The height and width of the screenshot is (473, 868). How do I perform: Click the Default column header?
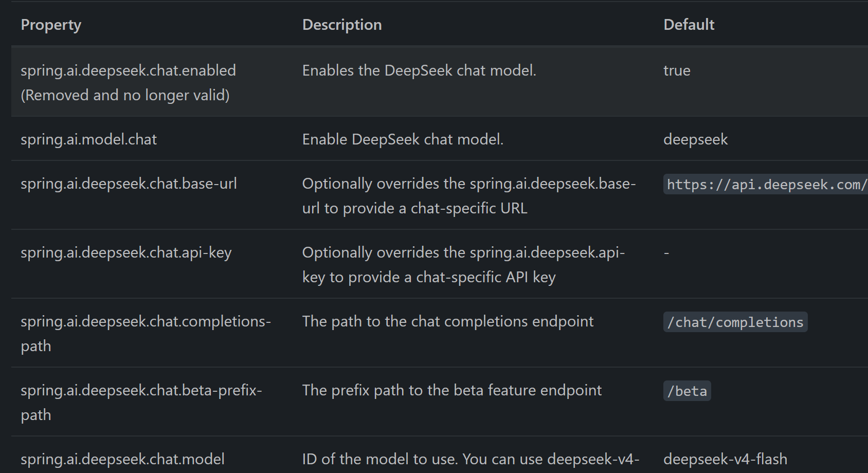[689, 25]
